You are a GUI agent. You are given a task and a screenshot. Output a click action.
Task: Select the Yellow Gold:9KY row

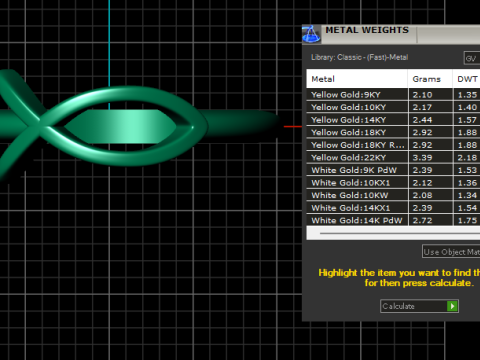point(393,95)
